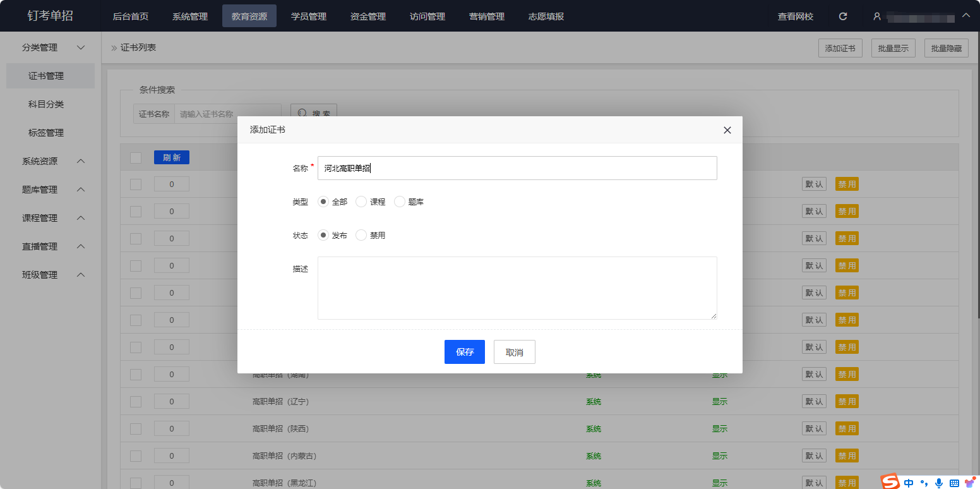Open the user account icon
The height and width of the screenshot is (489, 980).
tap(877, 16)
